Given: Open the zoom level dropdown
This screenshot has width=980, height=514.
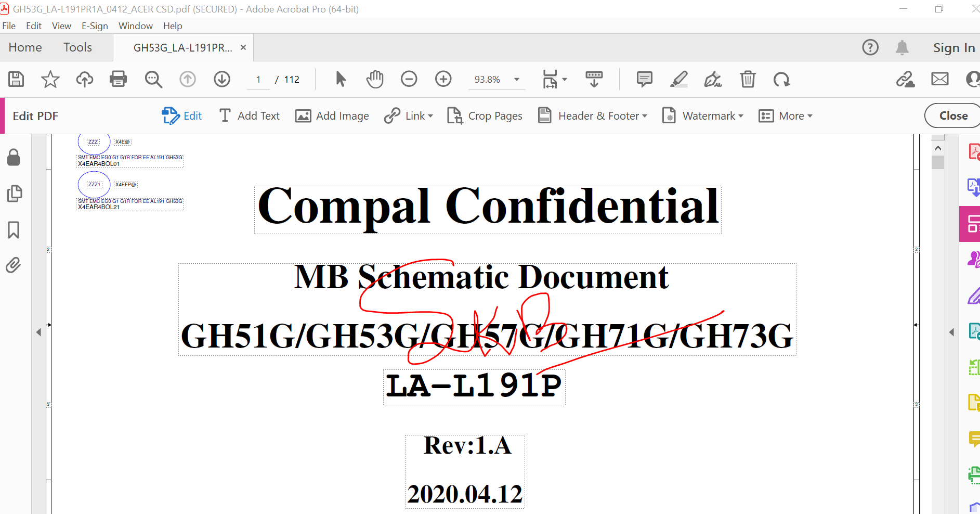Looking at the screenshot, I should (x=517, y=80).
